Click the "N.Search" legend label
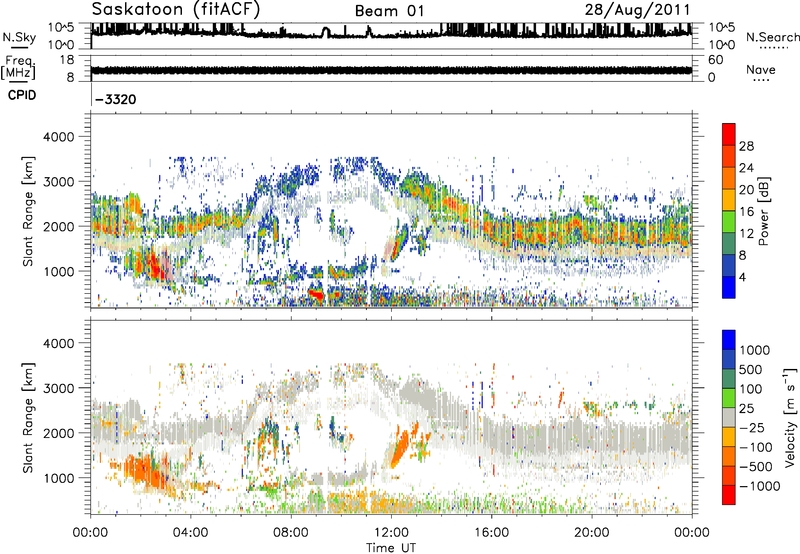800x554 pixels. 772,37
